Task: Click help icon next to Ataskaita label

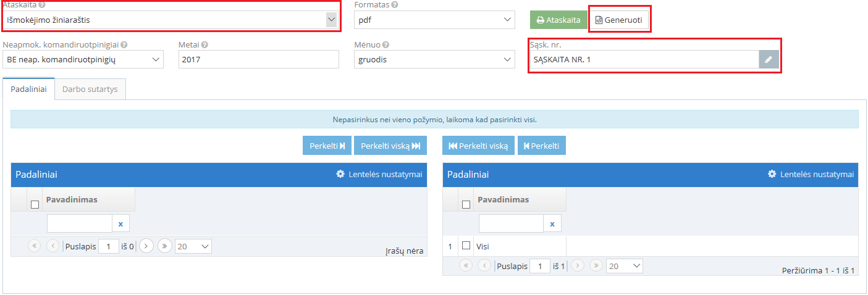Action: tap(42, 4)
